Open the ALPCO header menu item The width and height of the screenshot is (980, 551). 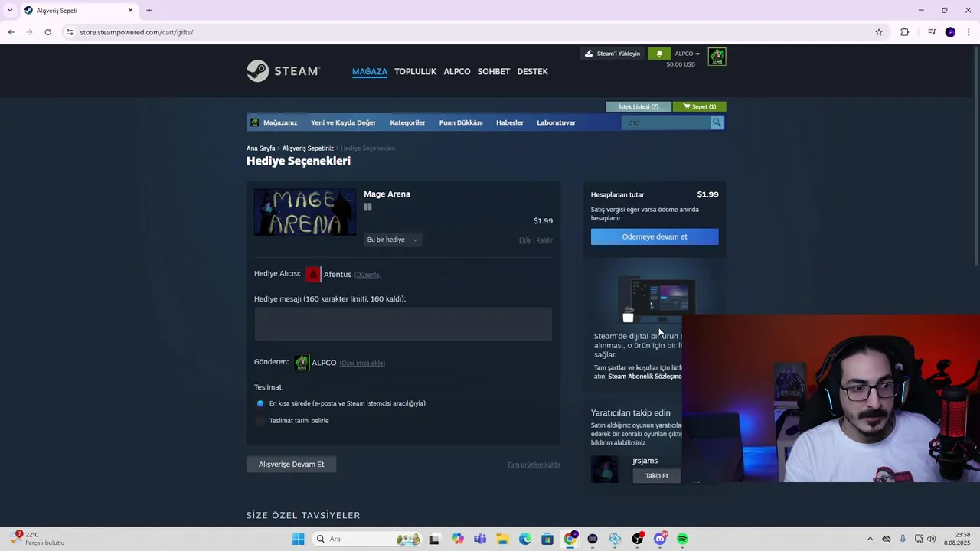click(457, 71)
